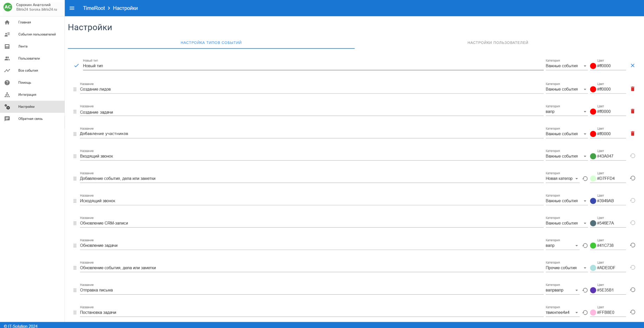Open category dropdown for Обновление события, дела или заметки
This screenshot has height=328, width=644.
tap(566, 268)
